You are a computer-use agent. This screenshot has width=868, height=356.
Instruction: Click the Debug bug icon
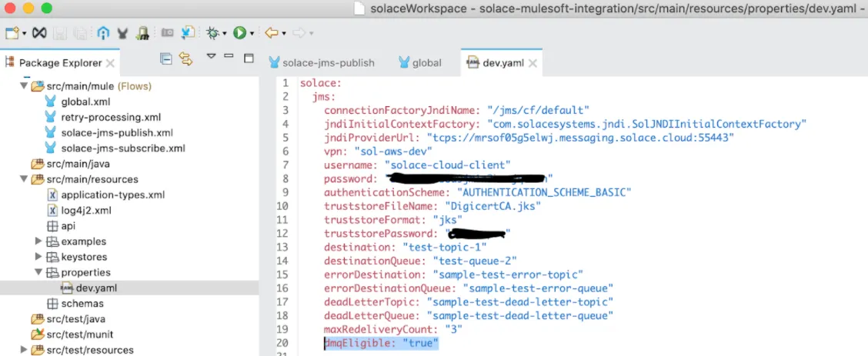pos(213,33)
